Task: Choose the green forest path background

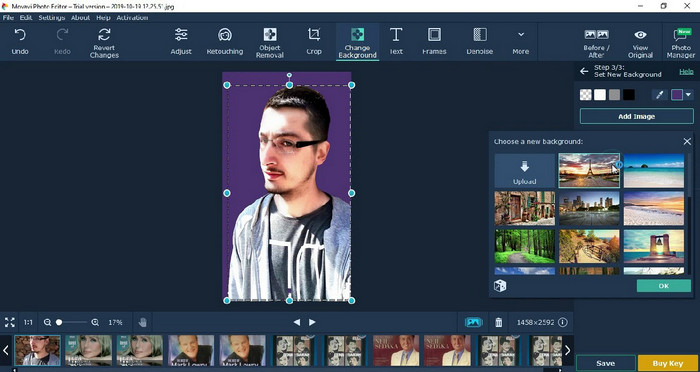Action: (525, 246)
